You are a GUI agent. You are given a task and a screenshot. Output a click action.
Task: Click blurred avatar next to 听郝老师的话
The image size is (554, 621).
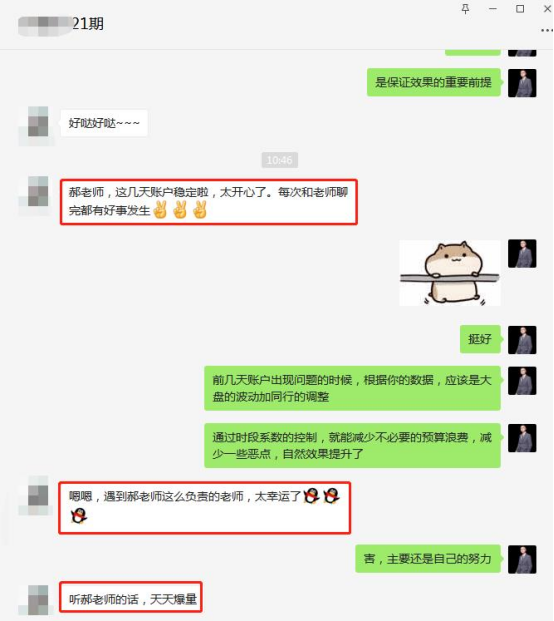point(38,600)
